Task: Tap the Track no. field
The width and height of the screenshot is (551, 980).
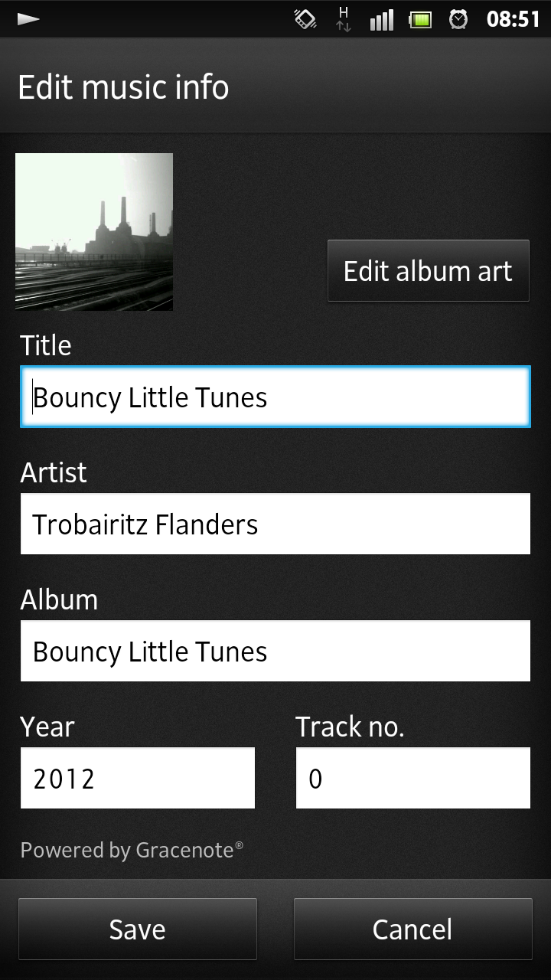Action: [x=413, y=779]
